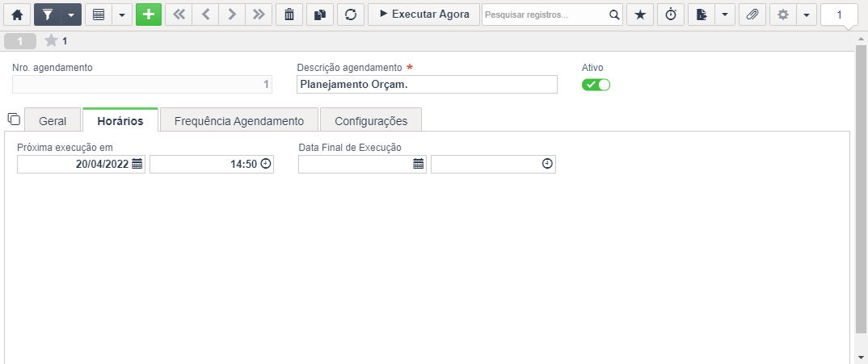Click the favorite star below toolbar

(x=51, y=41)
